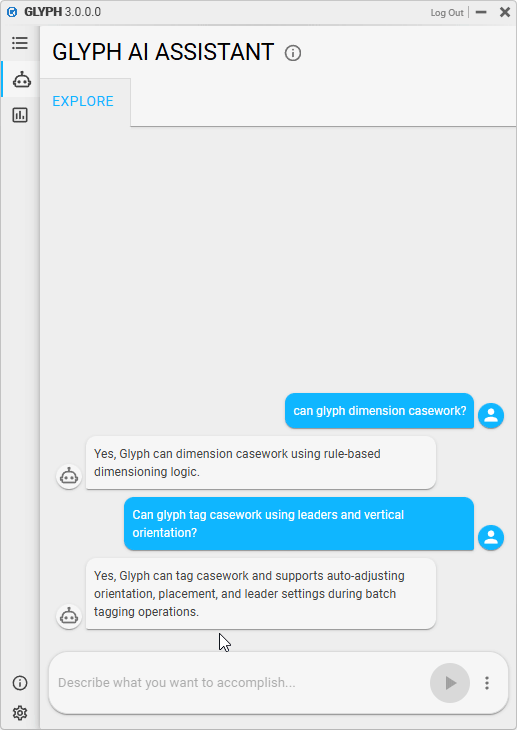Switch to the EXPLORE tab

(83, 101)
